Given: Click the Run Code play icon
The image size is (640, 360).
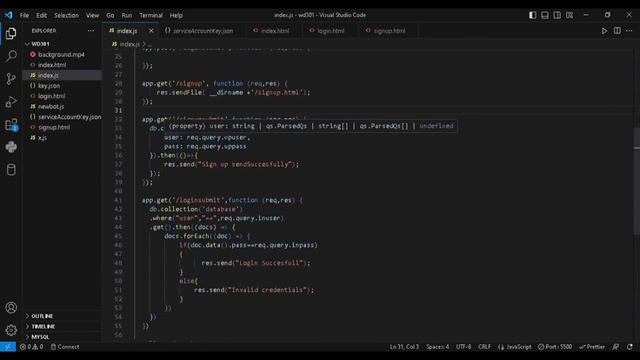Looking at the screenshot, I should tap(604, 31).
